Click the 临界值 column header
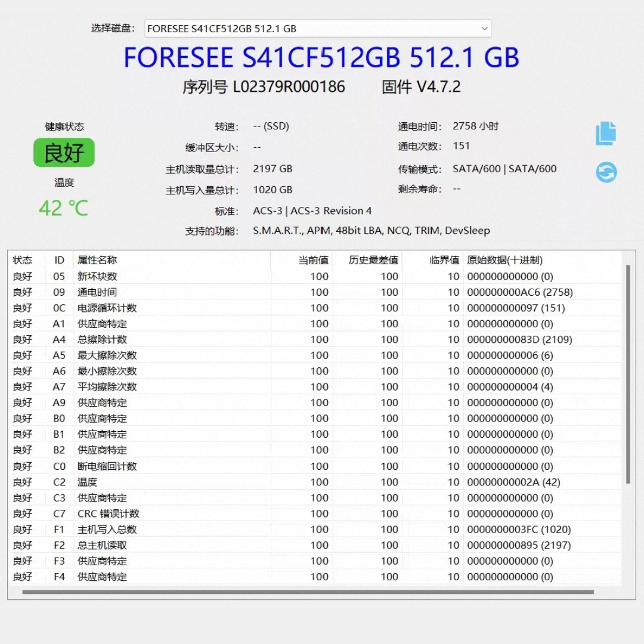Screen dimensions: 644x644 444,260
